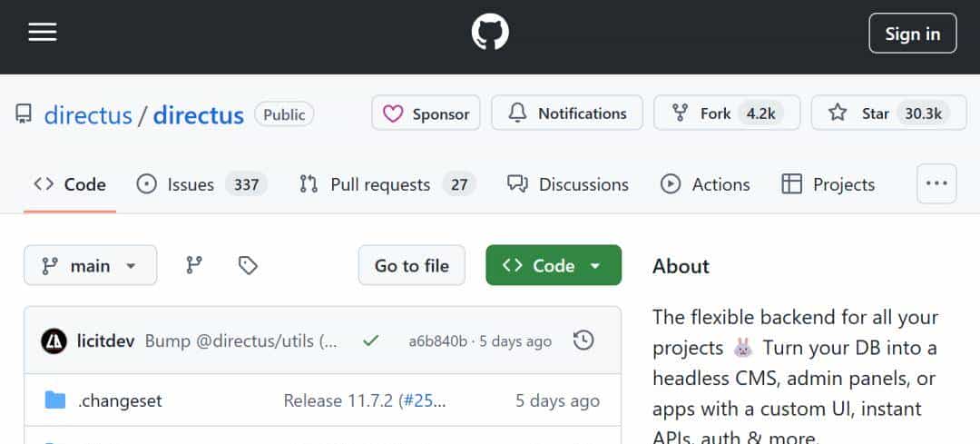View branches via the branch icon
The image size is (980, 444).
(x=194, y=265)
